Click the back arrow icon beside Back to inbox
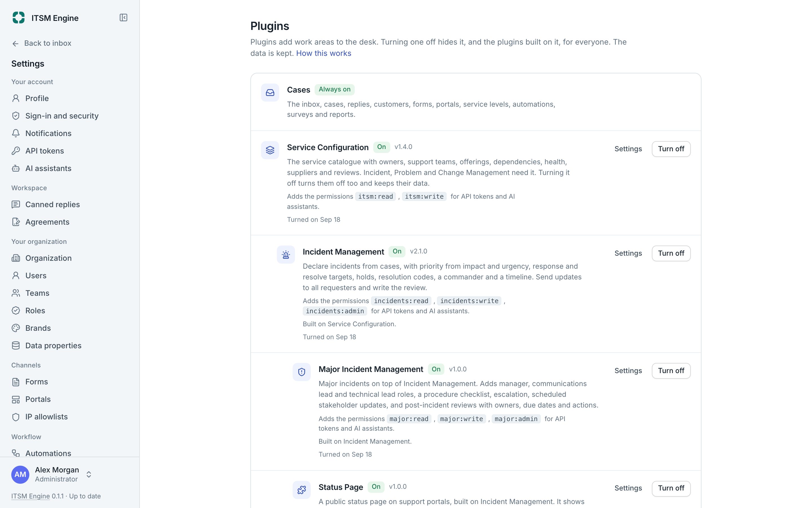The image size is (812, 508). pyautogui.click(x=16, y=43)
